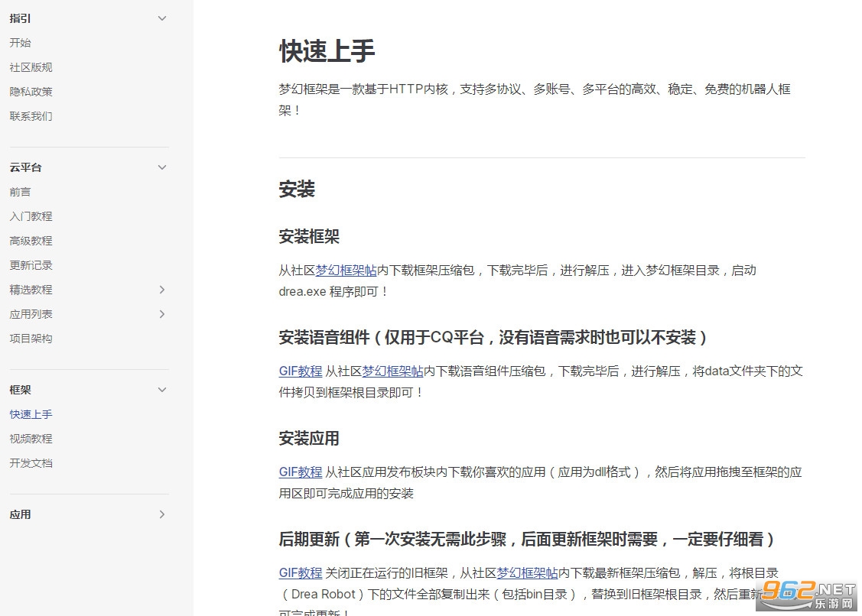Go to 视频教程 under 框架
The width and height of the screenshot is (862, 616).
(31, 439)
